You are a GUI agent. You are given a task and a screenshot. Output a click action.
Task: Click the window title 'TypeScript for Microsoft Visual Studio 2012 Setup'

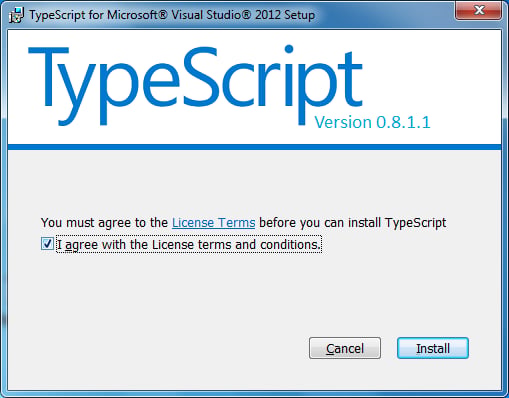click(x=172, y=15)
